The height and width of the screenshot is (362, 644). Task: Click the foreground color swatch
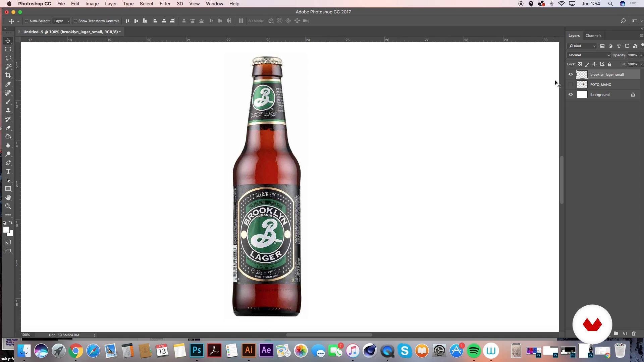click(6, 230)
